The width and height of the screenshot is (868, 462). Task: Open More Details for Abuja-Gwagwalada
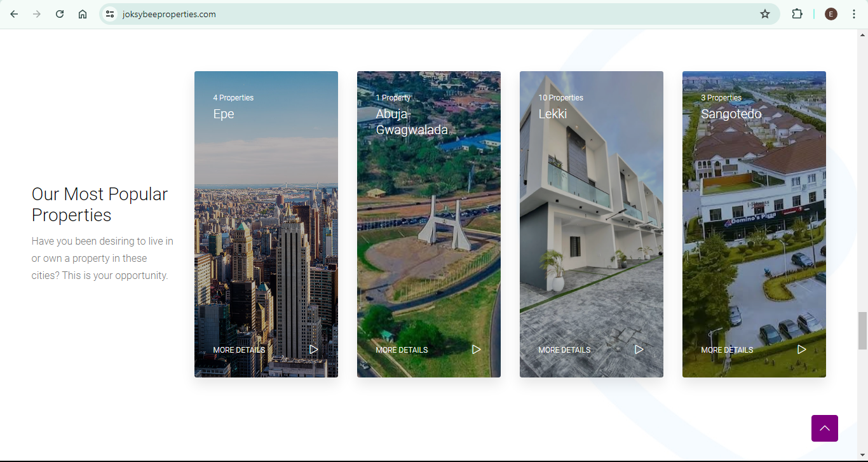click(x=402, y=350)
